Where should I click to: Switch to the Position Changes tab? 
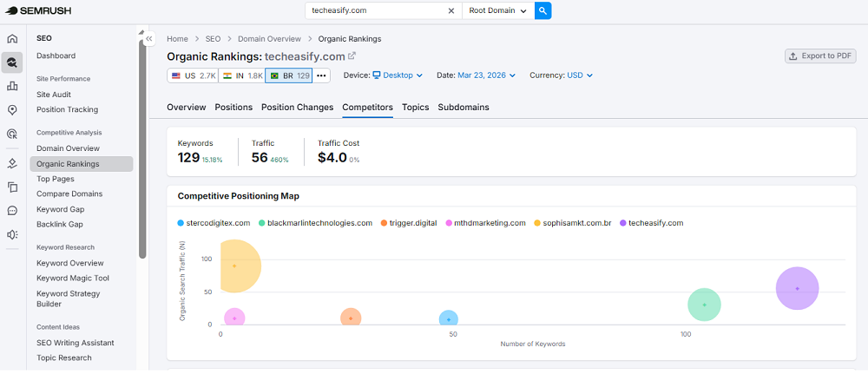297,108
